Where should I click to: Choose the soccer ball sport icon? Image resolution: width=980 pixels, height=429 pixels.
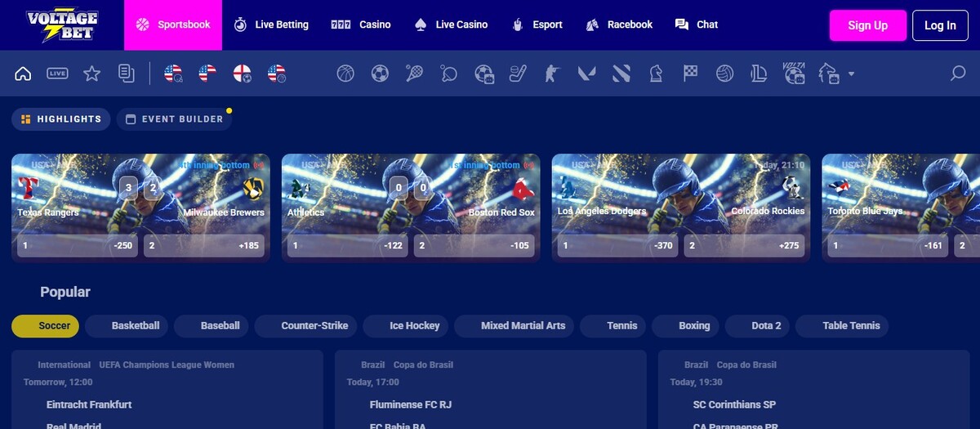tap(380, 74)
